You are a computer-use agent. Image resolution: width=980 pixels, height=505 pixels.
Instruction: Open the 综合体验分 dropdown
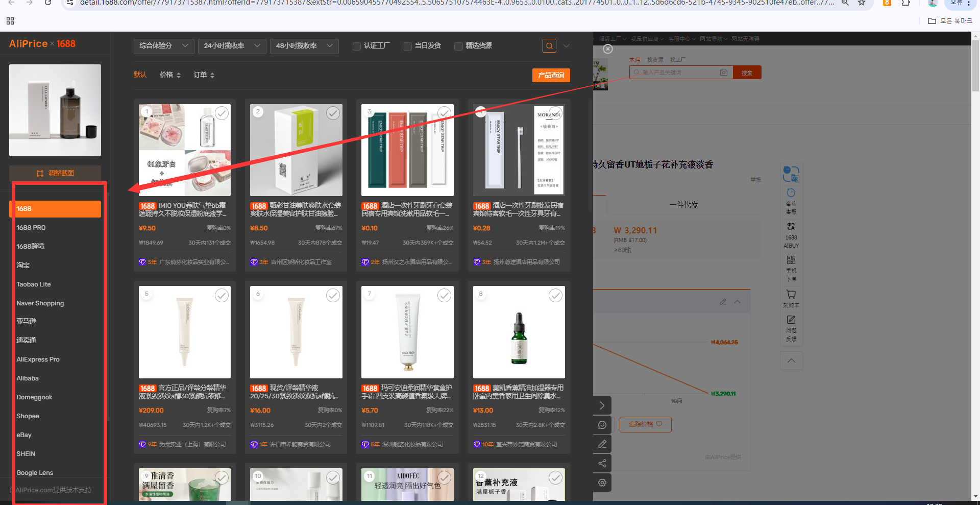pos(164,46)
